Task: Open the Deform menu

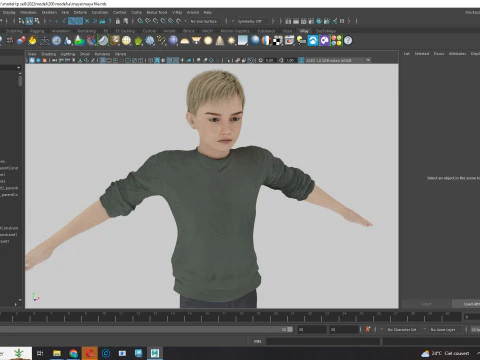Action: point(80,12)
